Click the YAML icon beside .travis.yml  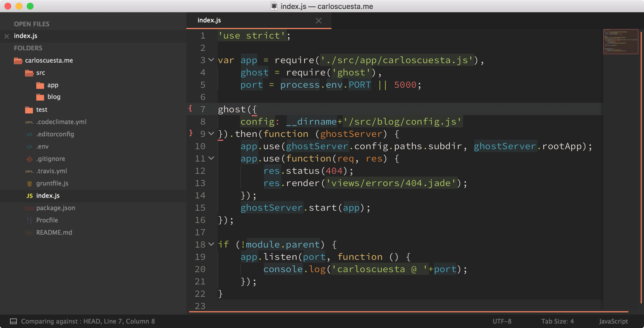click(29, 171)
